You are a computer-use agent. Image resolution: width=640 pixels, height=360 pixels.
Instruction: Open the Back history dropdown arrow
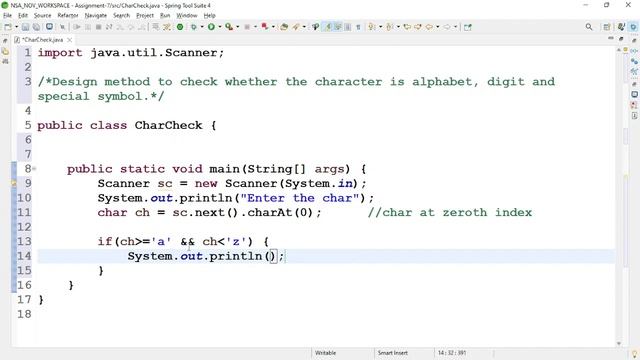[438, 27]
